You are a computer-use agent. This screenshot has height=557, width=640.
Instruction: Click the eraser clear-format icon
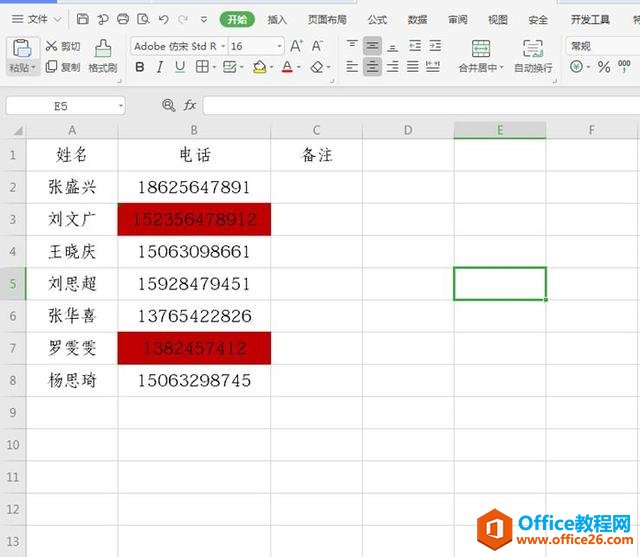click(317, 67)
